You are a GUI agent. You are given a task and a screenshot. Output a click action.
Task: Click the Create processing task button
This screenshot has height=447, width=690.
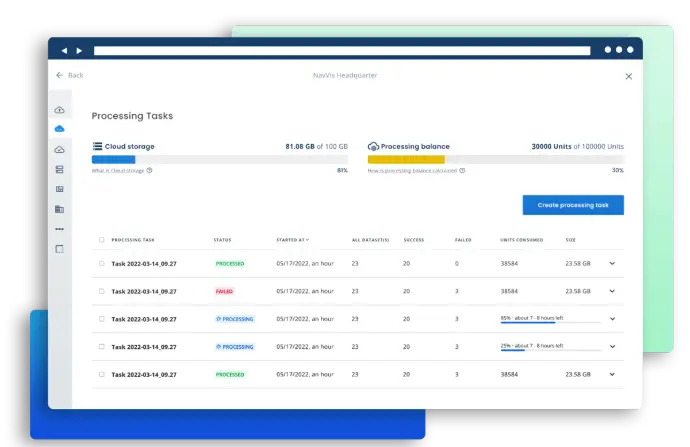(573, 205)
